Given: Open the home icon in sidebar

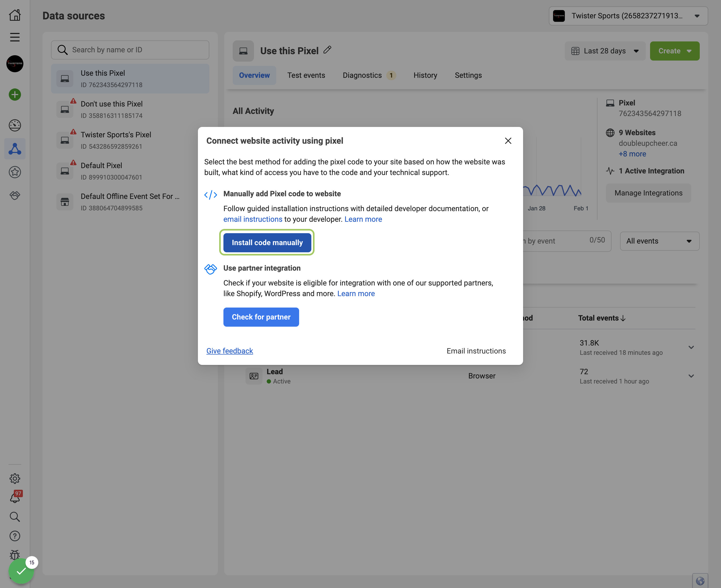Looking at the screenshot, I should [x=15, y=15].
